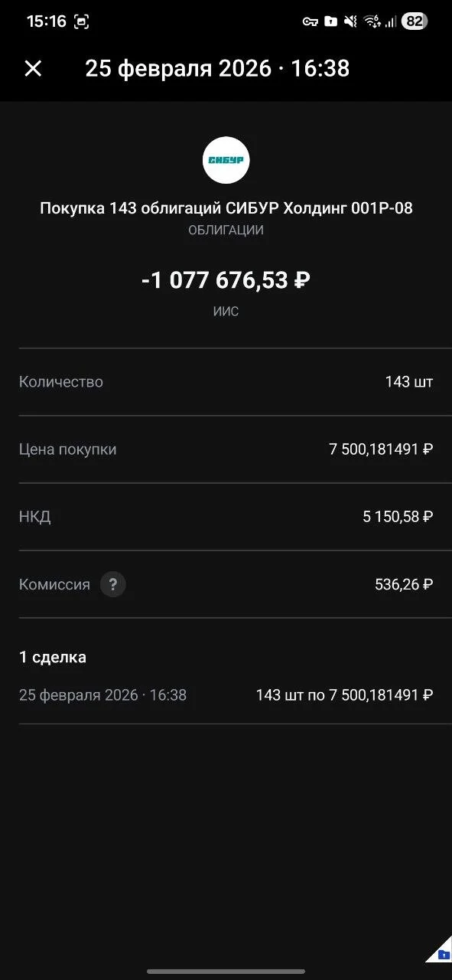
Task: Tap the muted sound status icon
Action: click(350, 21)
